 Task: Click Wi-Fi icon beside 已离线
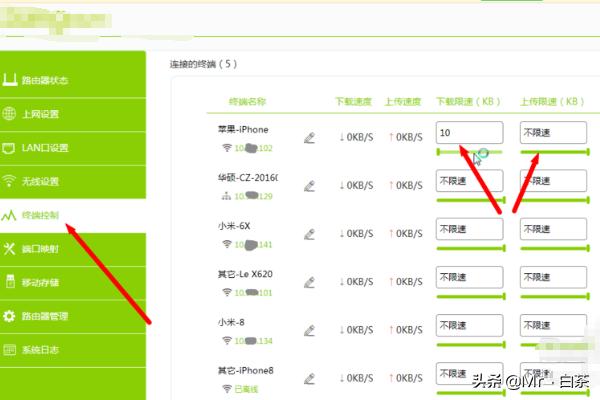(227, 389)
